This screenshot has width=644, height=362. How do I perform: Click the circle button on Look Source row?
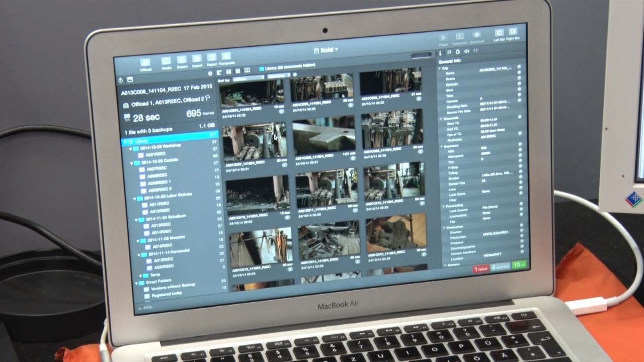coord(522,205)
